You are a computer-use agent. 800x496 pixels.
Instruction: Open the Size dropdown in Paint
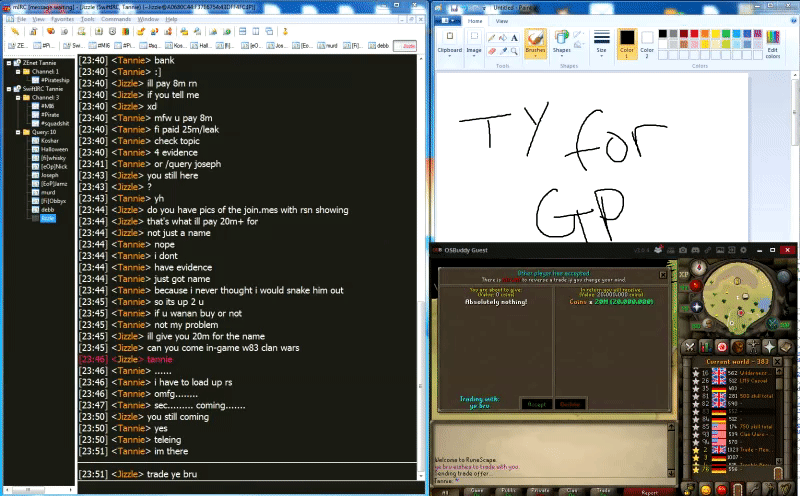pos(602,44)
